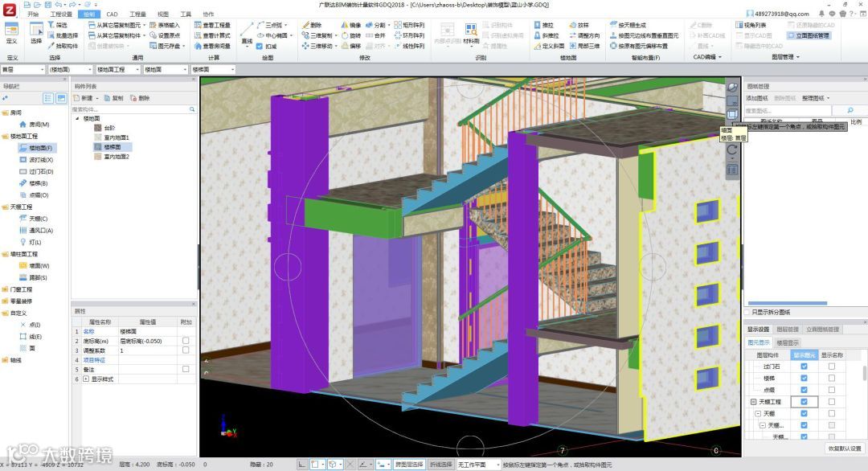
Task: Click the 材料图 material map icon
Action: tap(471, 33)
